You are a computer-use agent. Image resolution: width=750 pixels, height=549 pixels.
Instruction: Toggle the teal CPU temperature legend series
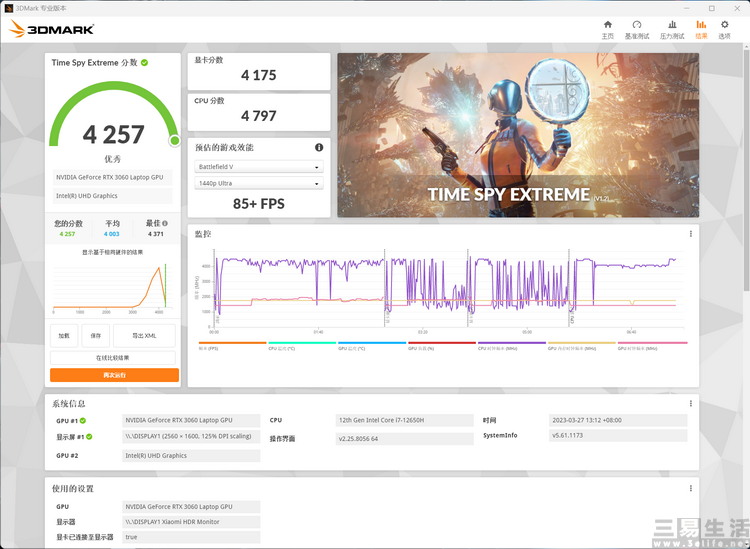point(302,346)
